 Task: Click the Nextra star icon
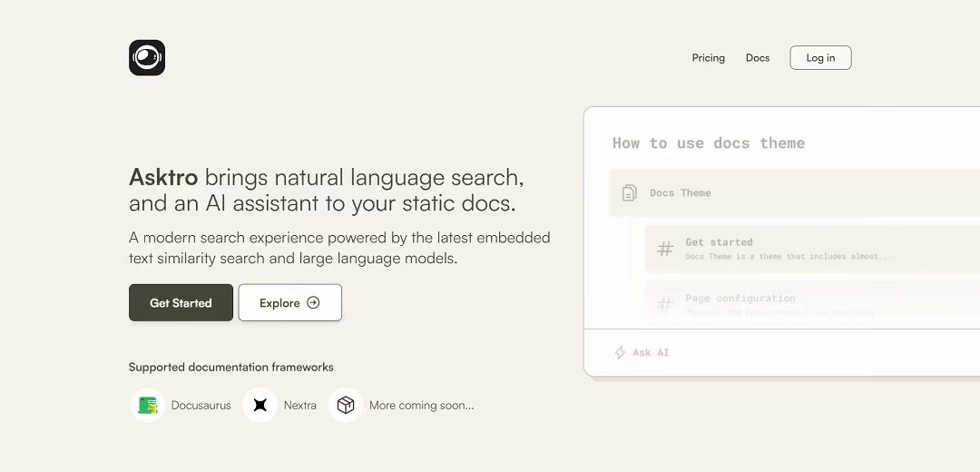point(260,405)
